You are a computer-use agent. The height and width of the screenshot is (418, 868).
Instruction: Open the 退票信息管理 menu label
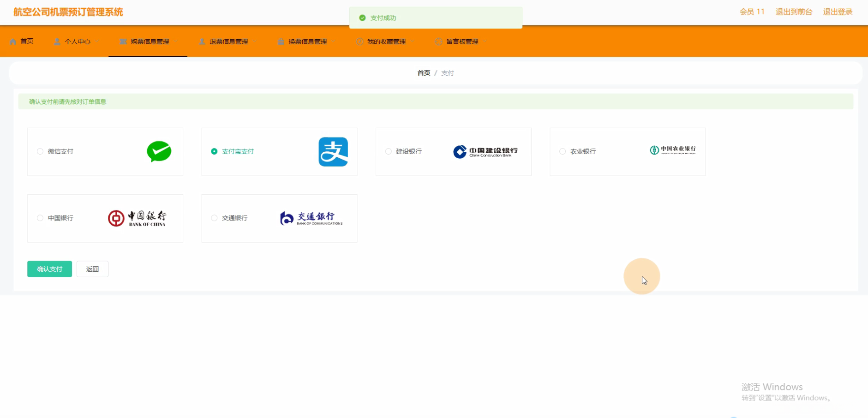click(229, 42)
